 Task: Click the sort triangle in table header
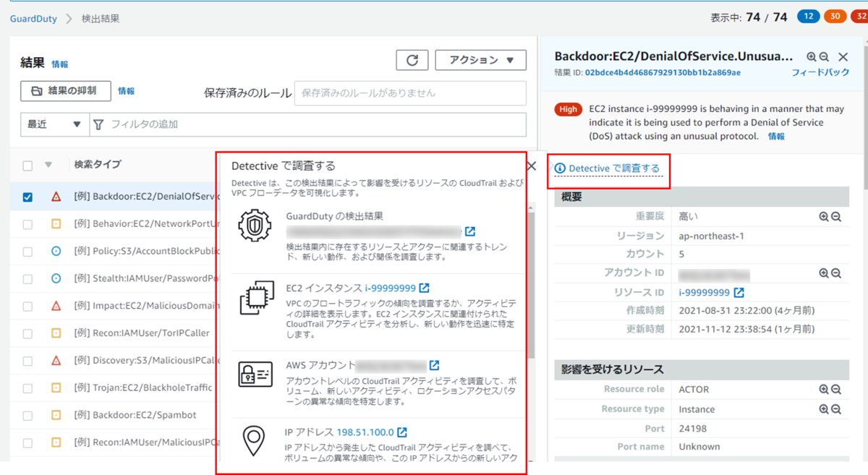[48, 165]
